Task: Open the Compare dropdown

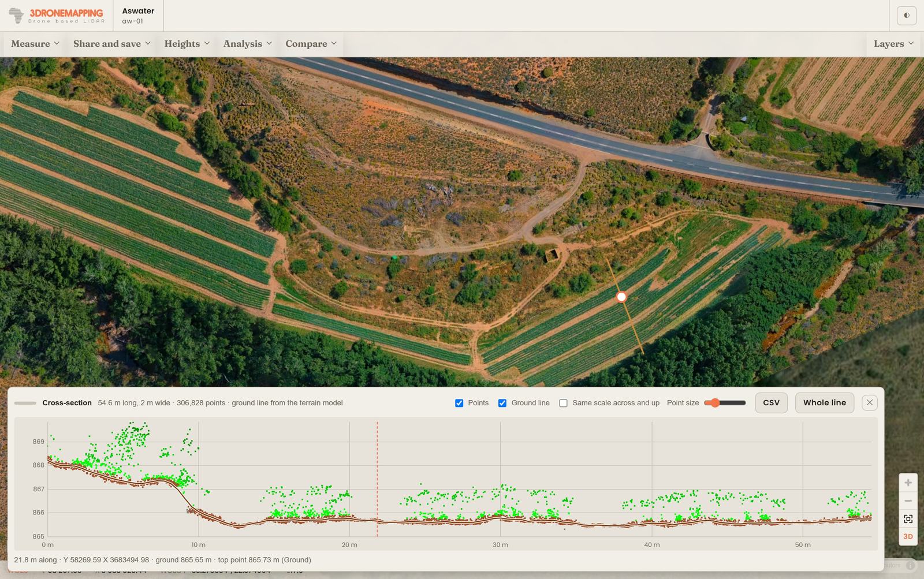Action: [311, 44]
